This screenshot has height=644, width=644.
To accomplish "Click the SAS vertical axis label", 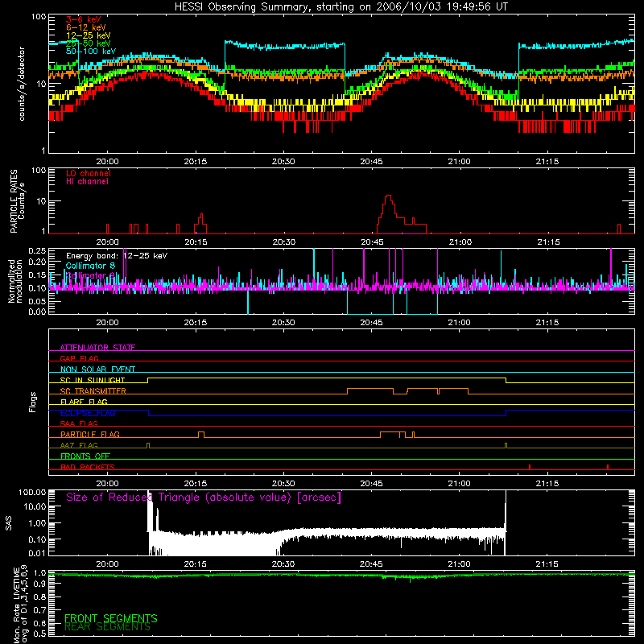I will pyautogui.click(x=8, y=522).
